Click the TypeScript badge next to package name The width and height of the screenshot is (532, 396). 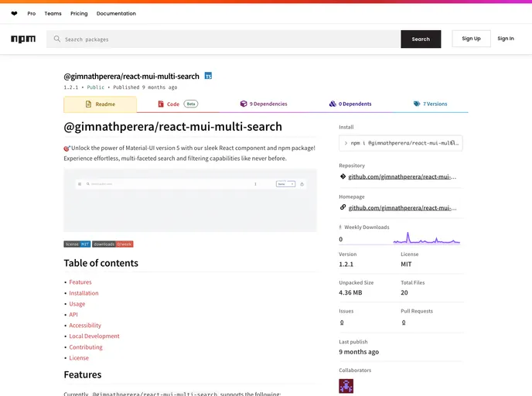[208, 76]
